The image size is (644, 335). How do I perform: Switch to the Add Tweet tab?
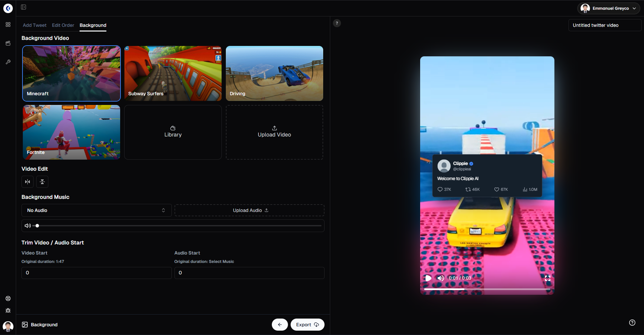coord(35,25)
